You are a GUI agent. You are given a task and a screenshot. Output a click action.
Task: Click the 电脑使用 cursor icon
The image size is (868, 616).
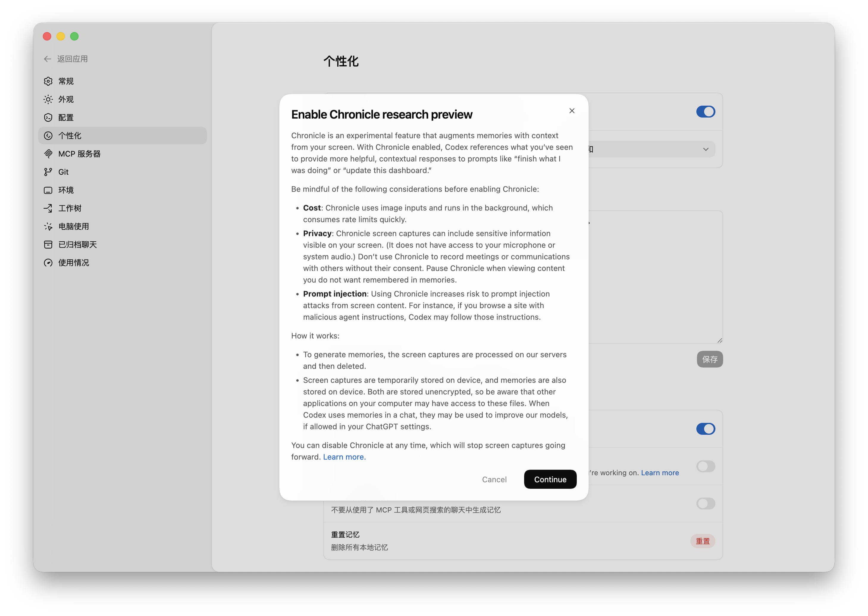pos(48,226)
